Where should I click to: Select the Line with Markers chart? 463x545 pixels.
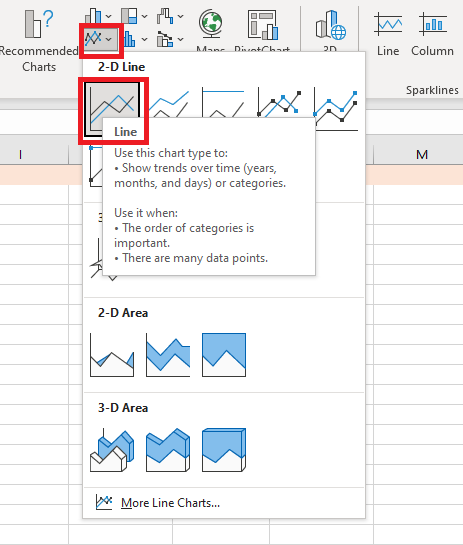(x=279, y=102)
